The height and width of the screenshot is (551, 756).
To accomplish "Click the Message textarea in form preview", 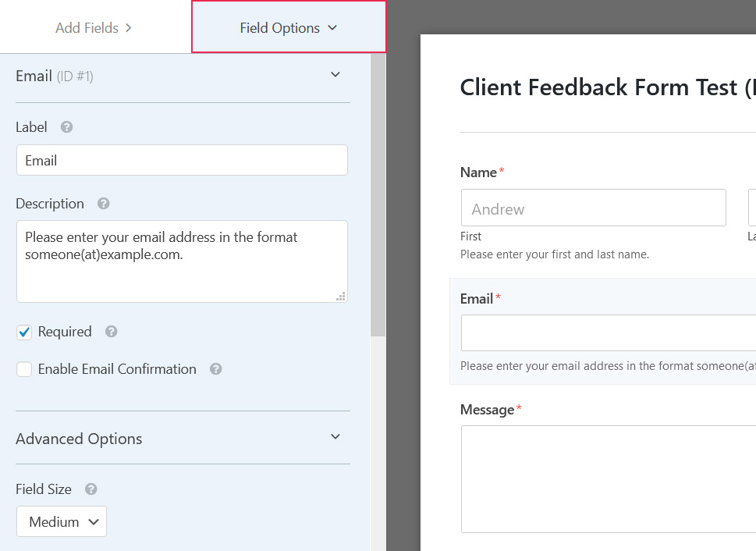I will [609, 479].
